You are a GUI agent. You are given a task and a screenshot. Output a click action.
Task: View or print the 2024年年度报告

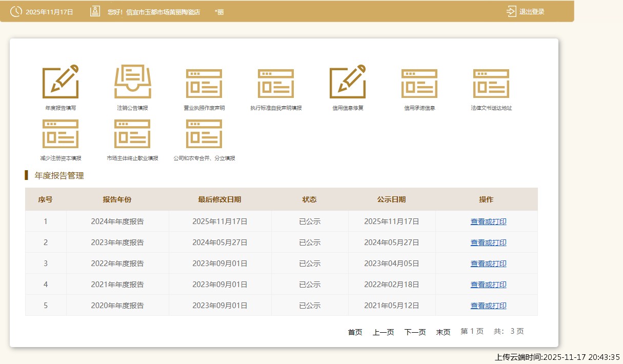click(488, 221)
